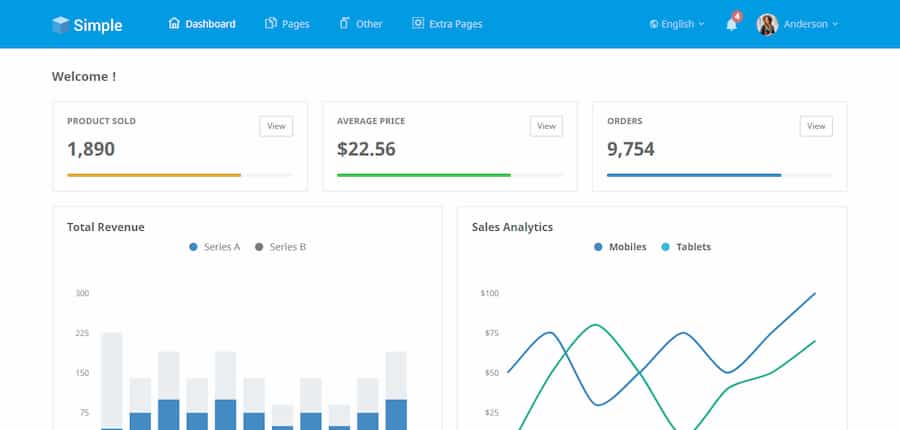Viewport: 900px width, 430px height.
Task: Select the Pages menu item
Action: 295,23
